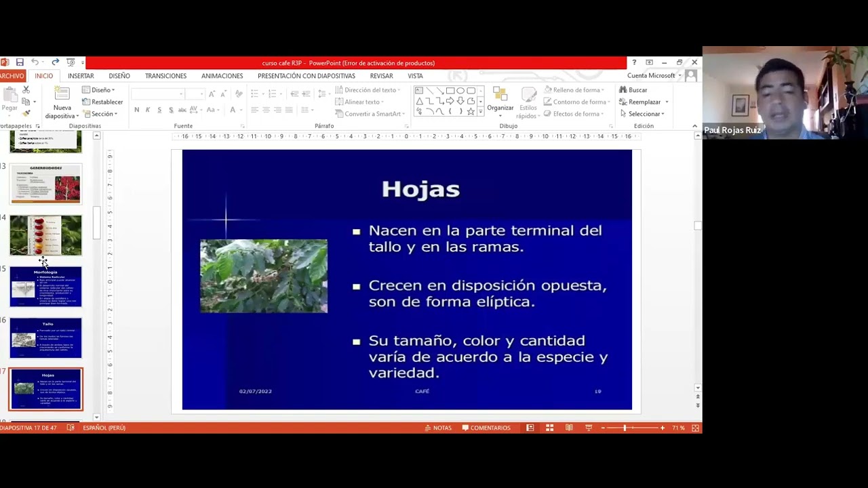Viewport: 868px width, 488px height.
Task: Open the font name combo box
Action: [x=158, y=94]
